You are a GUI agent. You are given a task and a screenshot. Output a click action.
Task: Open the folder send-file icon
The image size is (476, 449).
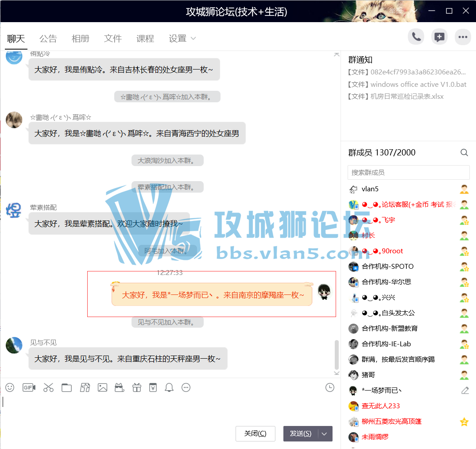point(66,388)
